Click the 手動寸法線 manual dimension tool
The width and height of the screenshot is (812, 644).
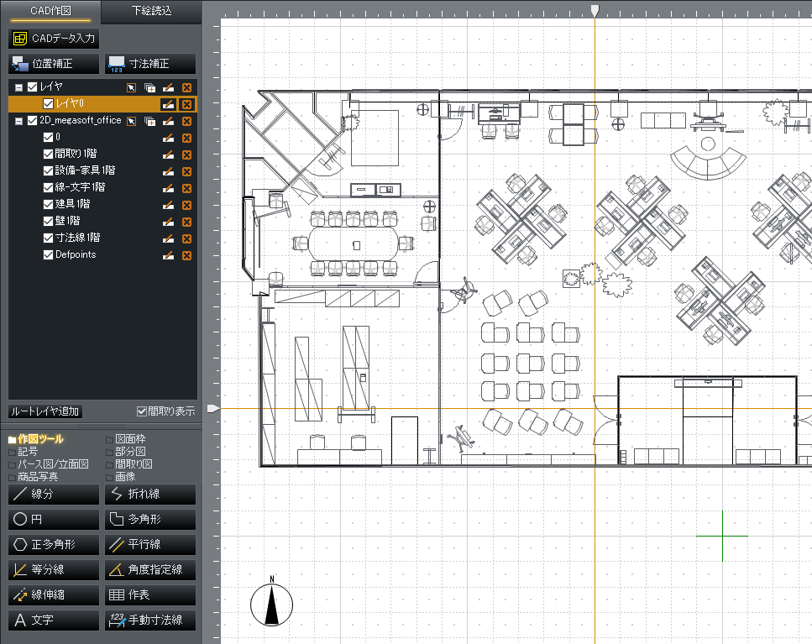tap(149, 620)
